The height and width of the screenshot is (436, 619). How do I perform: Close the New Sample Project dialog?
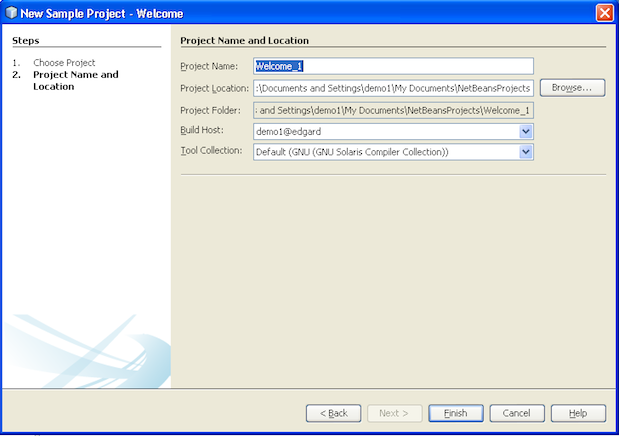(604, 12)
